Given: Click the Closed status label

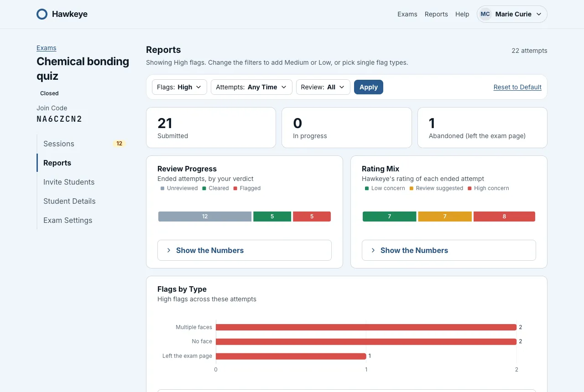Looking at the screenshot, I should (x=49, y=93).
